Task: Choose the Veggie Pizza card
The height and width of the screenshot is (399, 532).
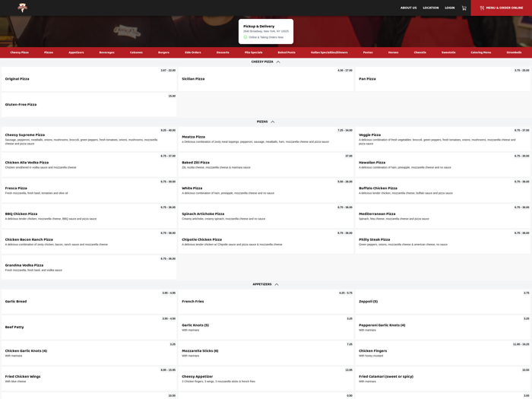Action: (443, 139)
